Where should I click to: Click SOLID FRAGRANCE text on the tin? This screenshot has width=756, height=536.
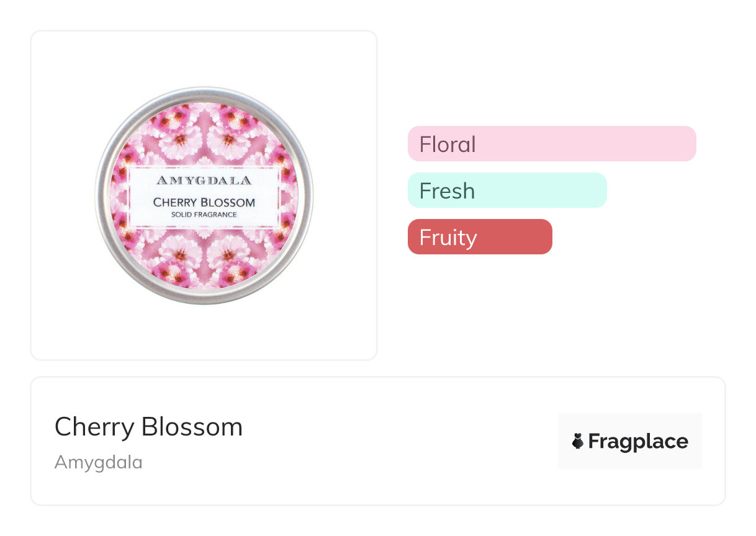[204, 215]
